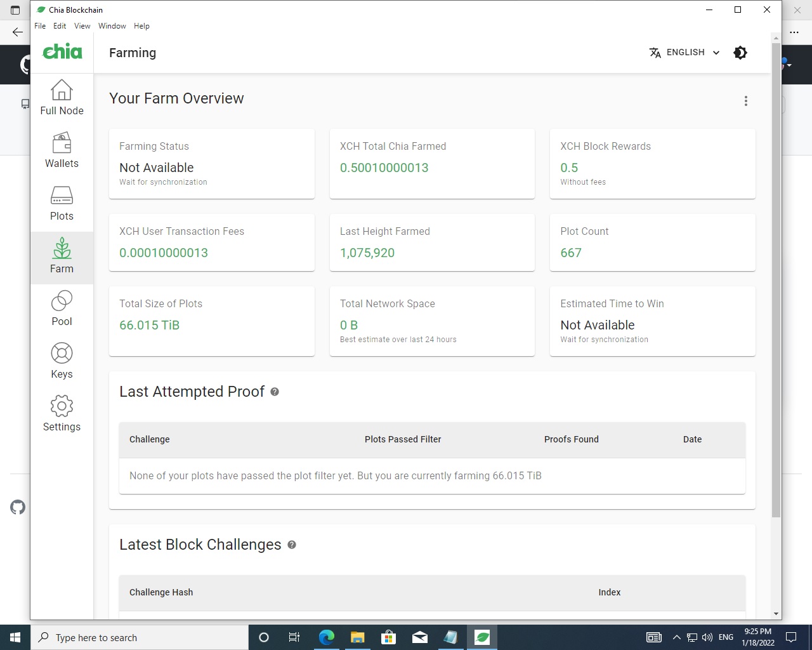This screenshot has width=812, height=650.
Task: Open the Edit menu
Action: pyautogui.click(x=60, y=26)
